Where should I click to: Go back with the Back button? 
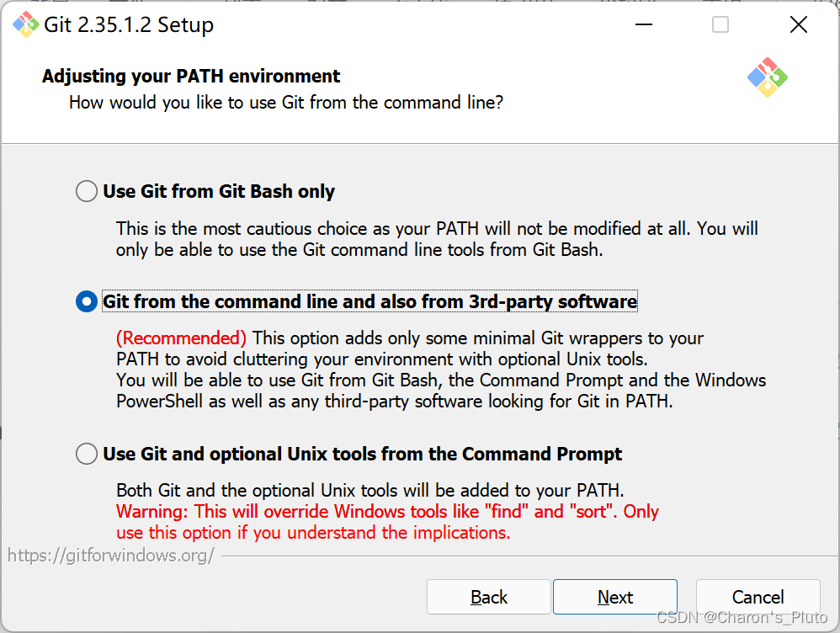point(488,597)
